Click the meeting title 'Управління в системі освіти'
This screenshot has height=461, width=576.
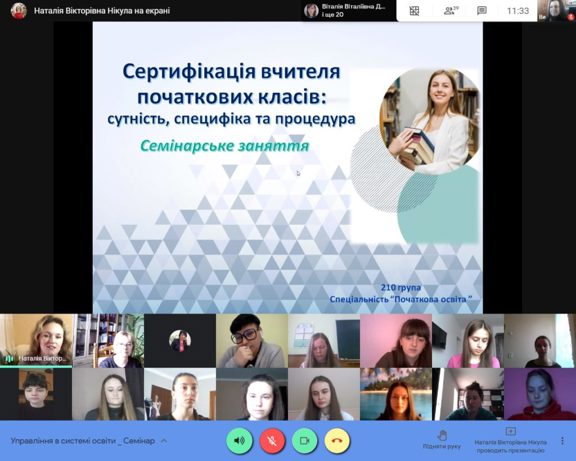coord(83,440)
